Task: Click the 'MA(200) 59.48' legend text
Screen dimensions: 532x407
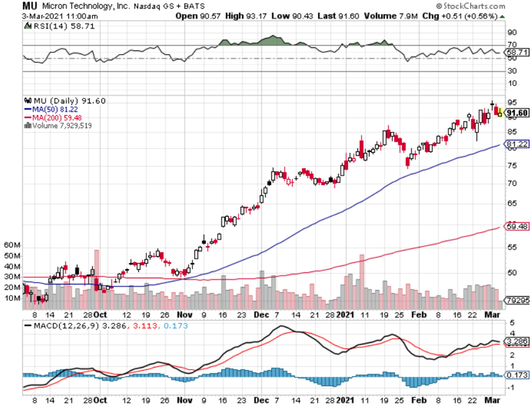Action: (57, 118)
